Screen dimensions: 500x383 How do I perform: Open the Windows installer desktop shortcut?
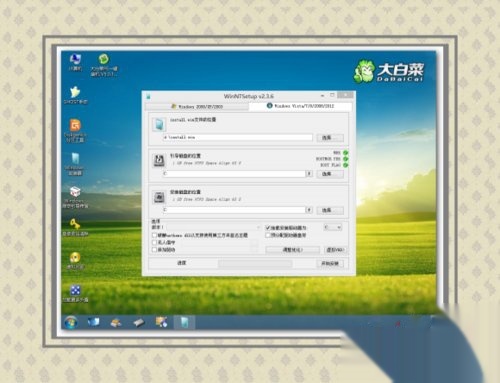pyautogui.click(x=75, y=163)
